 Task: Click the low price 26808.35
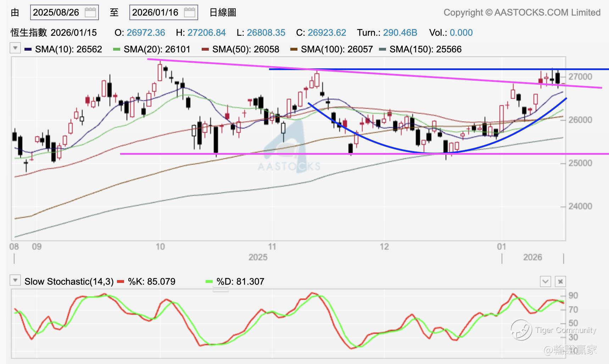[x=266, y=33]
